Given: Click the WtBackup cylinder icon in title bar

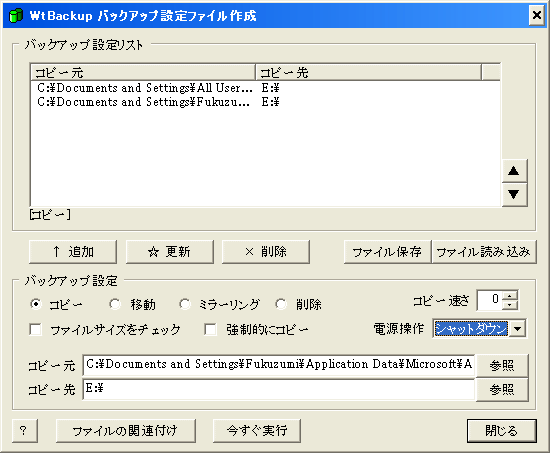Looking at the screenshot, I should point(15,15).
